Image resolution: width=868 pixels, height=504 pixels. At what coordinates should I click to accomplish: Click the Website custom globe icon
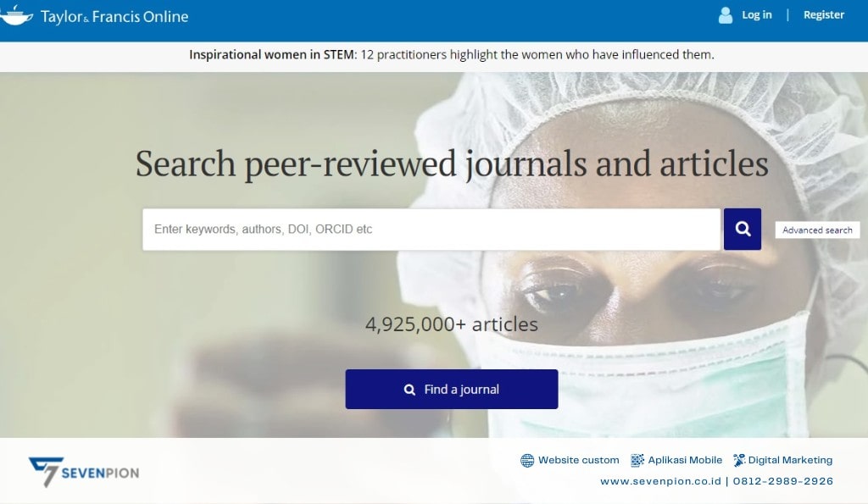(x=527, y=460)
